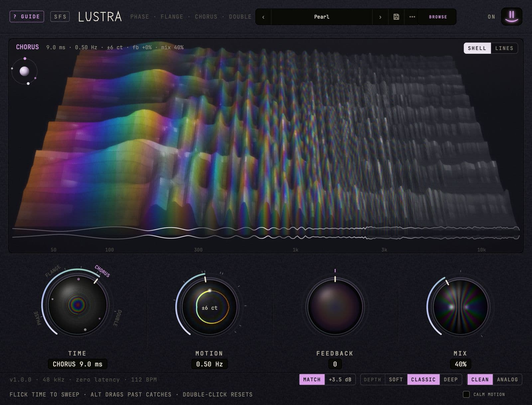Switch the visualizer to SHELL view
The width and height of the screenshot is (532, 405).
(477, 48)
